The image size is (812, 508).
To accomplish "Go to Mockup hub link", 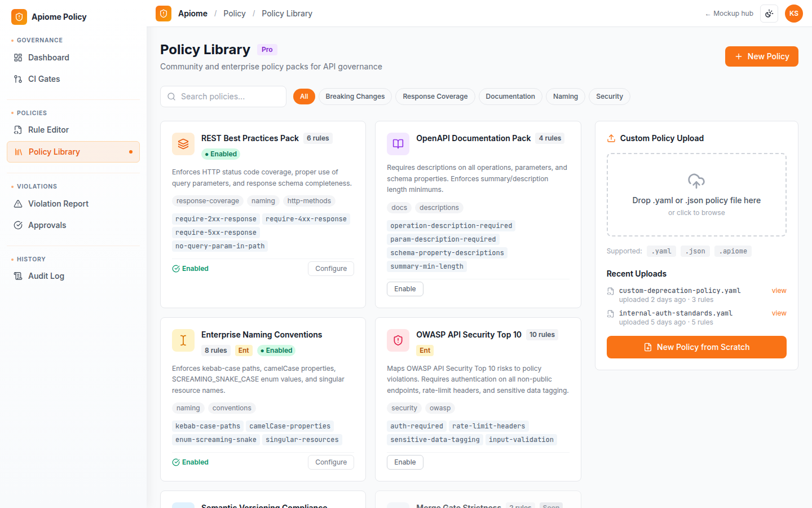I will point(729,14).
